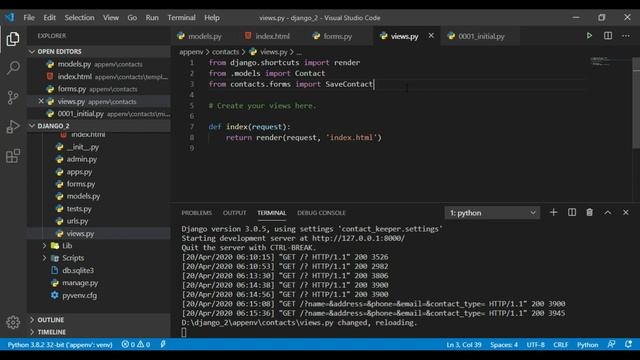Screen dimensions: 640x360
Task: Click the VS Code logo icon
Action: click(10, 17)
